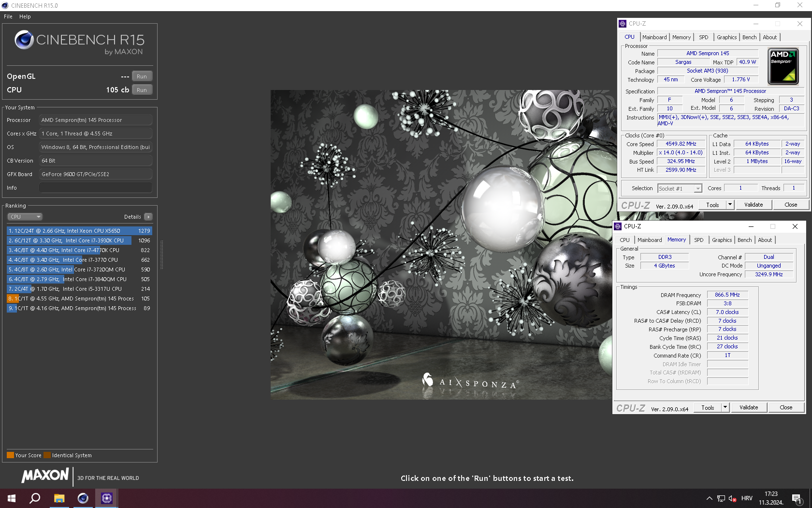Click DRAM Frequency 866.5 MHz value
Image resolution: width=812 pixels, height=508 pixels.
(x=727, y=295)
